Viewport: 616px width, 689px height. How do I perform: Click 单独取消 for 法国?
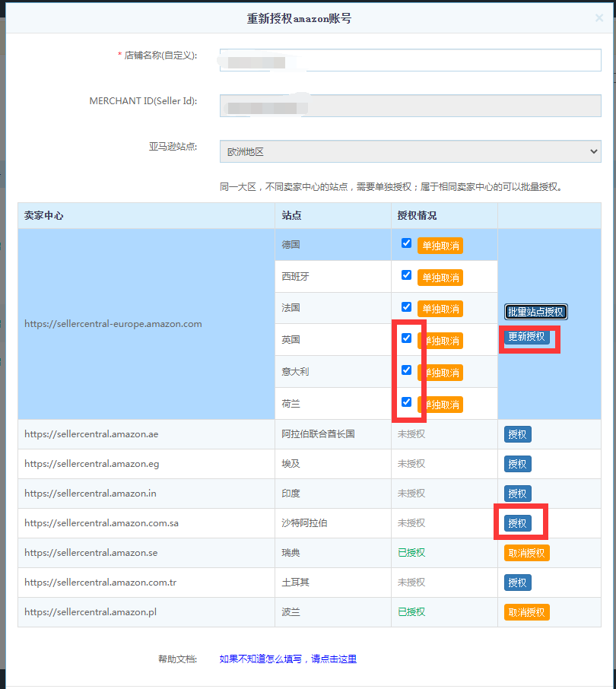(x=440, y=309)
